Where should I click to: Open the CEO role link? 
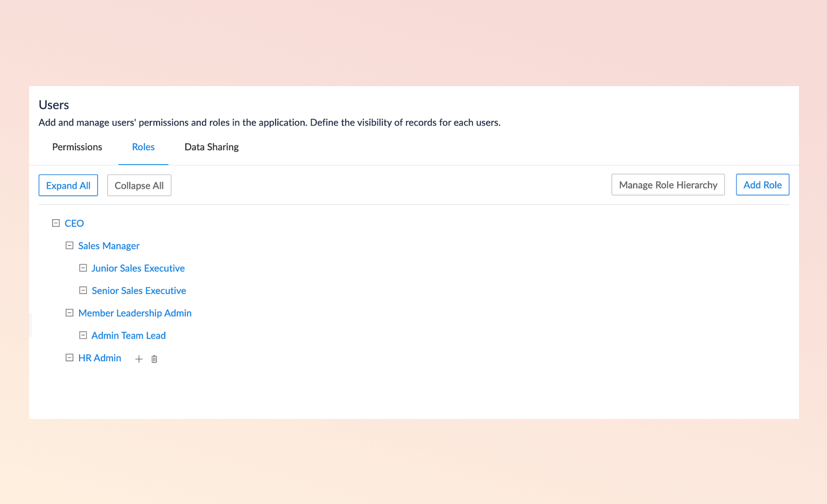[x=74, y=222]
